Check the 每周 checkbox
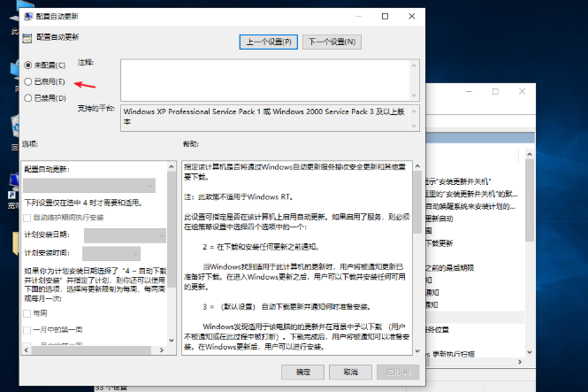The image size is (588, 392). pos(27,313)
